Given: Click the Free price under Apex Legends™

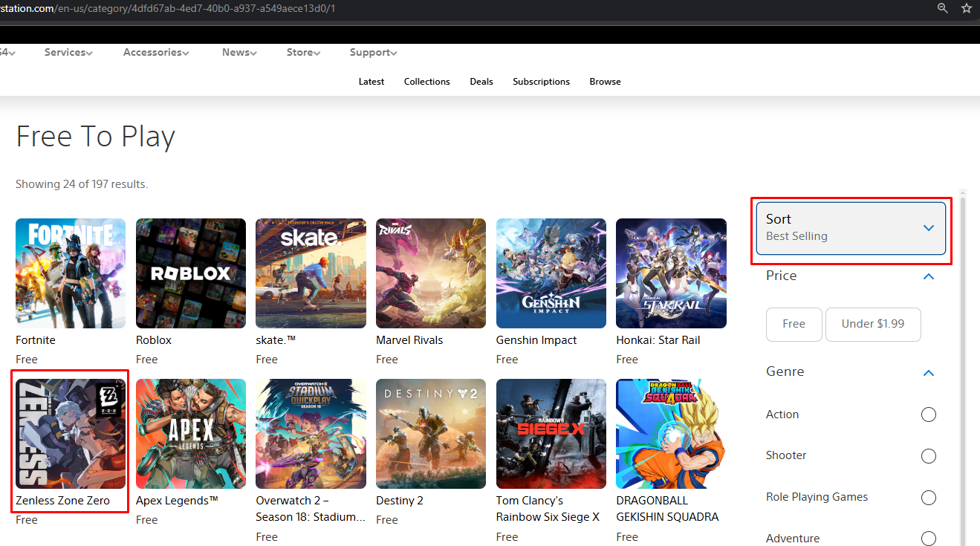Looking at the screenshot, I should tap(147, 520).
